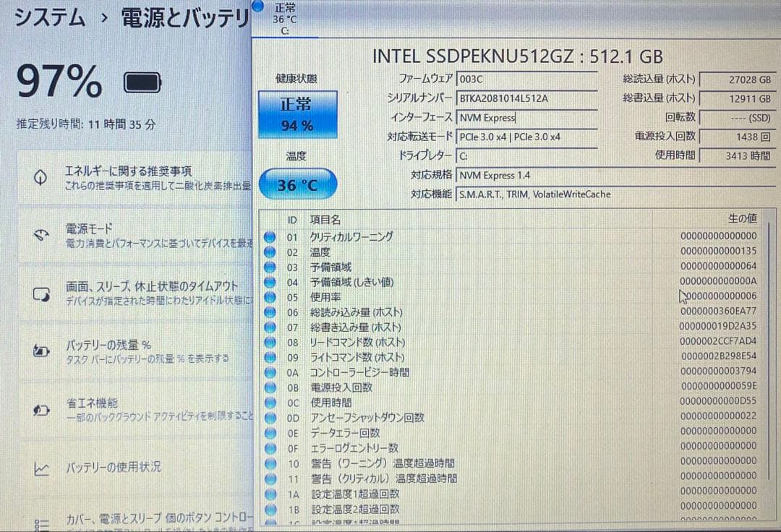Click the blue health dot on the C: drive tab
The image size is (781, 532).
tap(258, 6)
